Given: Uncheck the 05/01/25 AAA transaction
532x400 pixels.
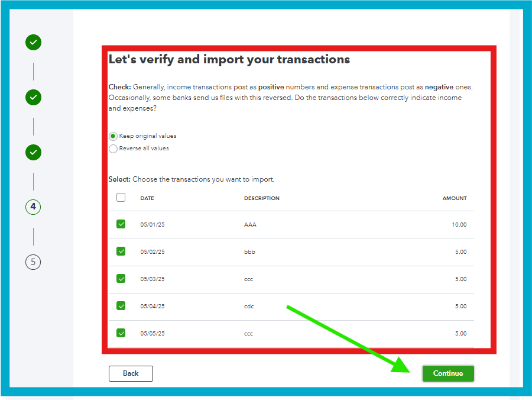Looking at the screenshot, I should [x=121, y=224].
